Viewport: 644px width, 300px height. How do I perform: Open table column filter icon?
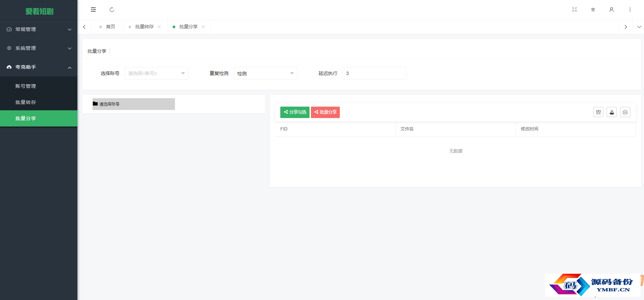[598, 112]
